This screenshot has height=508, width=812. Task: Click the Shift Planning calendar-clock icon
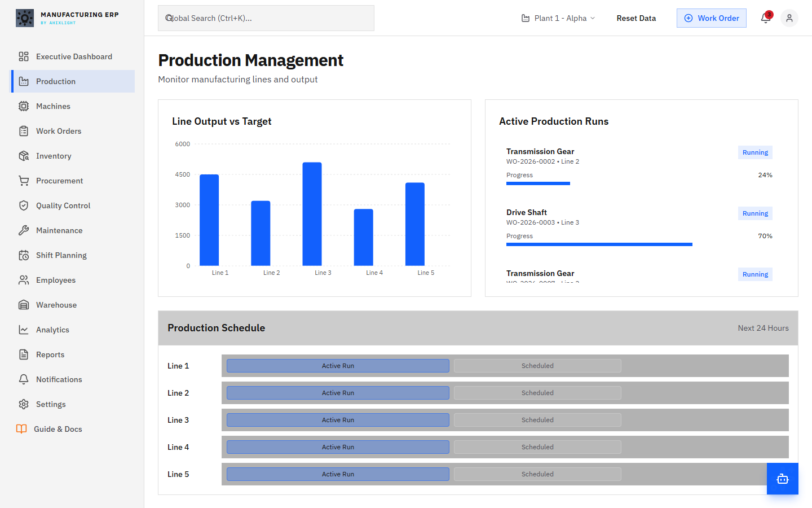pyautogui.click(x=24, y=255)
